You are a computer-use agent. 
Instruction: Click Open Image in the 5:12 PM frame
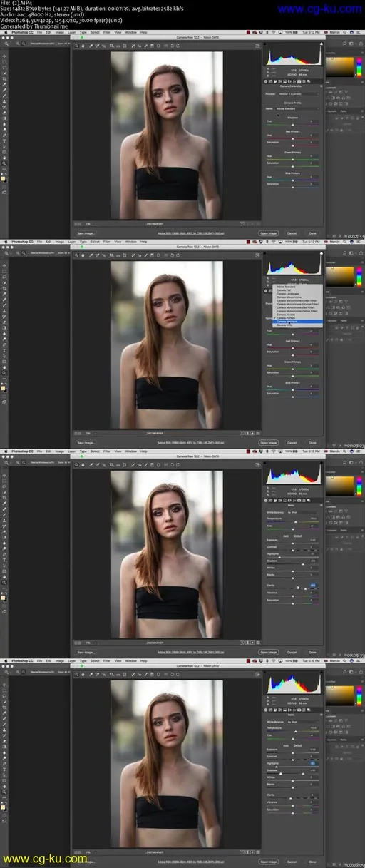[269, 233]
